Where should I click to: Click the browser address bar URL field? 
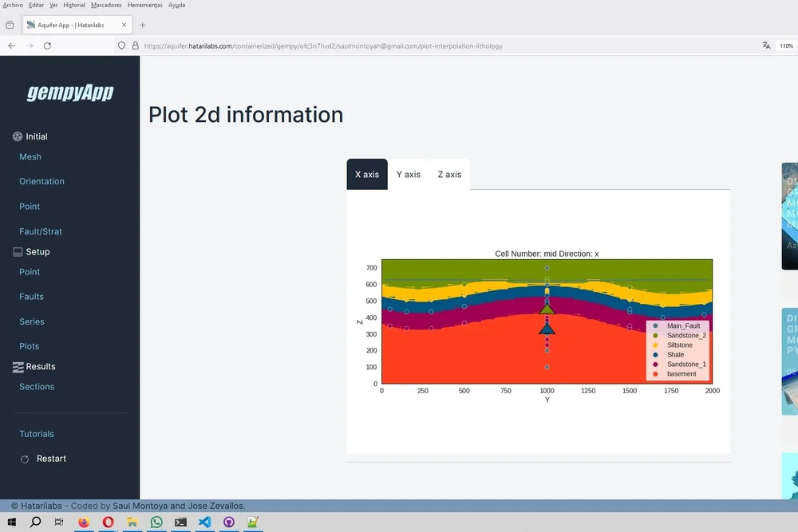point(319,45)
